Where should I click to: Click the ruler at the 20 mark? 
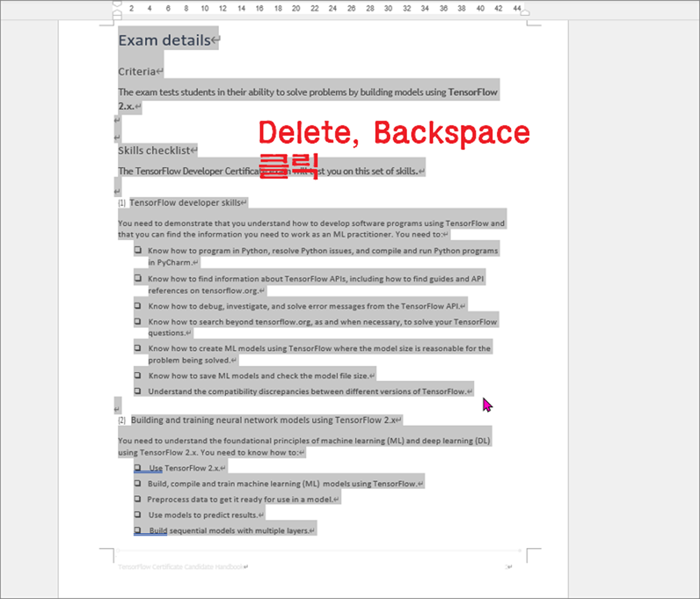click(x=296, y=8)
